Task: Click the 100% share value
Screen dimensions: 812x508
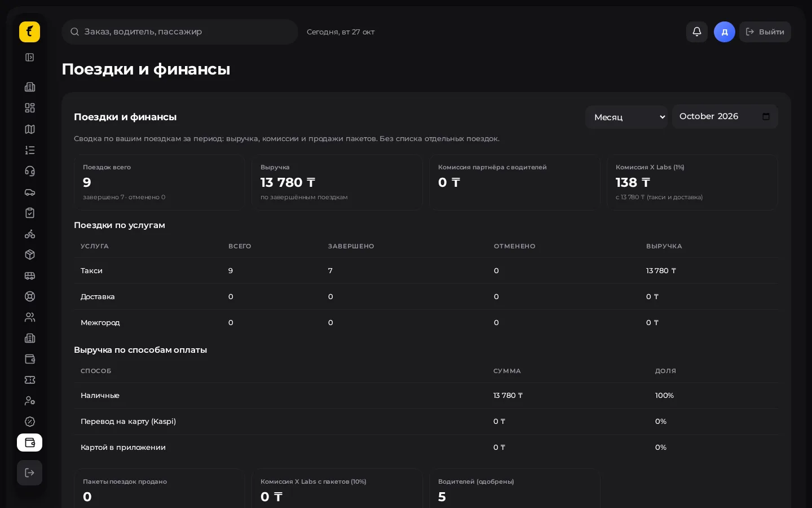Action: (664, 395)
